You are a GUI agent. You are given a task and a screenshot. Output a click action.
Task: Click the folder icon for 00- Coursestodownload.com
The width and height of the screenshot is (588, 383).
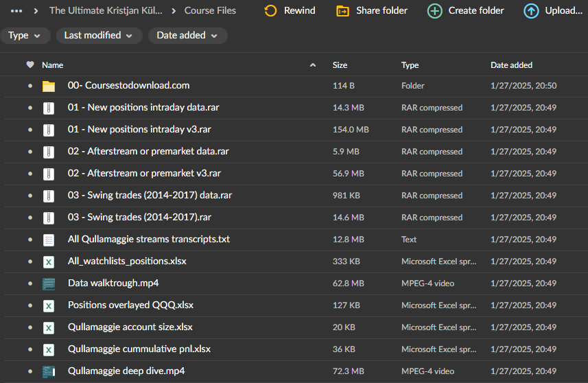click(x=49, y=86)
